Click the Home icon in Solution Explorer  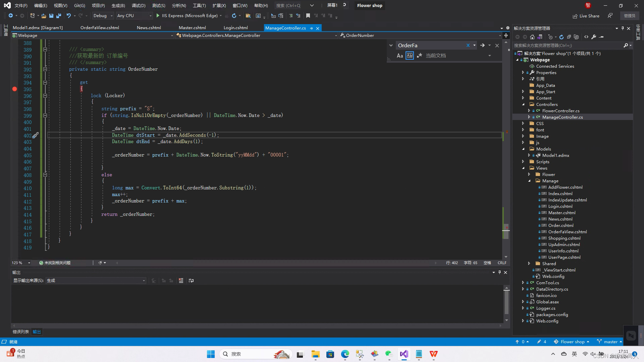coord(532,37)
